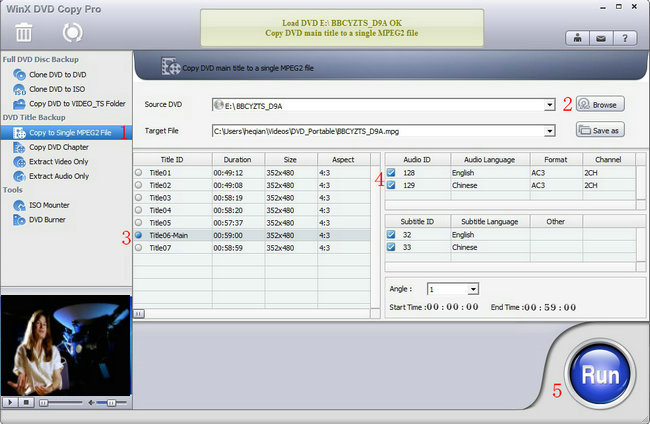650x424 pixels.
Task: Select Extract Video Only mode
Action: (58, 162)
